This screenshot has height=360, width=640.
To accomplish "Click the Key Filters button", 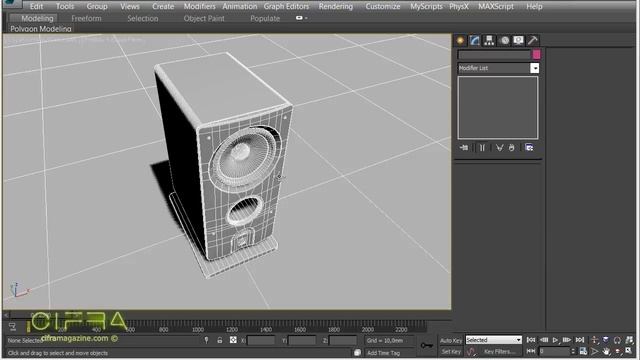I will [500, 351].
